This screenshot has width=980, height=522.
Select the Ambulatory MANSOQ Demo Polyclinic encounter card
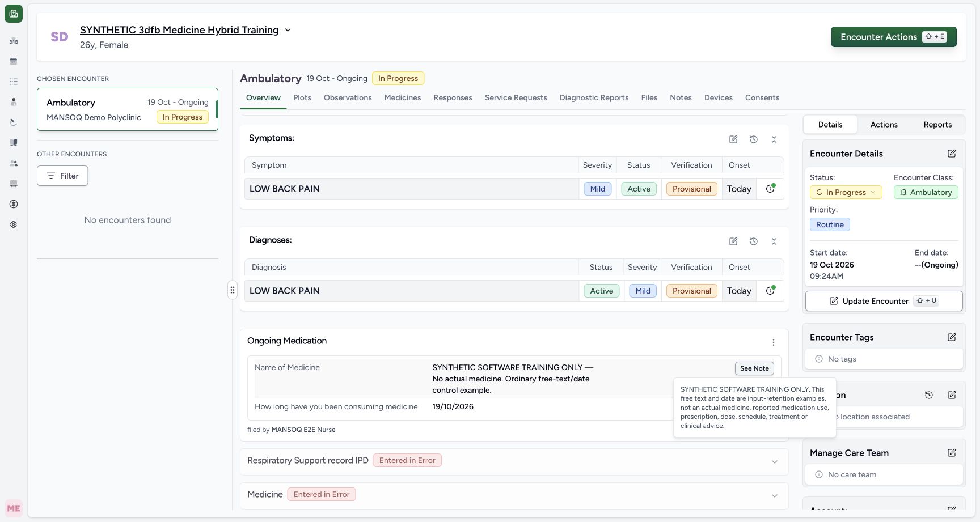pos(128,109)
